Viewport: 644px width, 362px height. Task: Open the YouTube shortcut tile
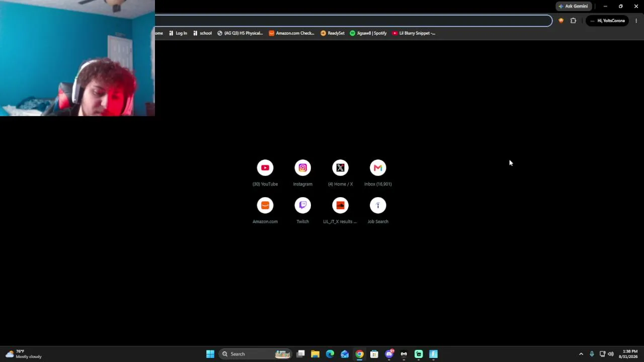pos(265,173)
